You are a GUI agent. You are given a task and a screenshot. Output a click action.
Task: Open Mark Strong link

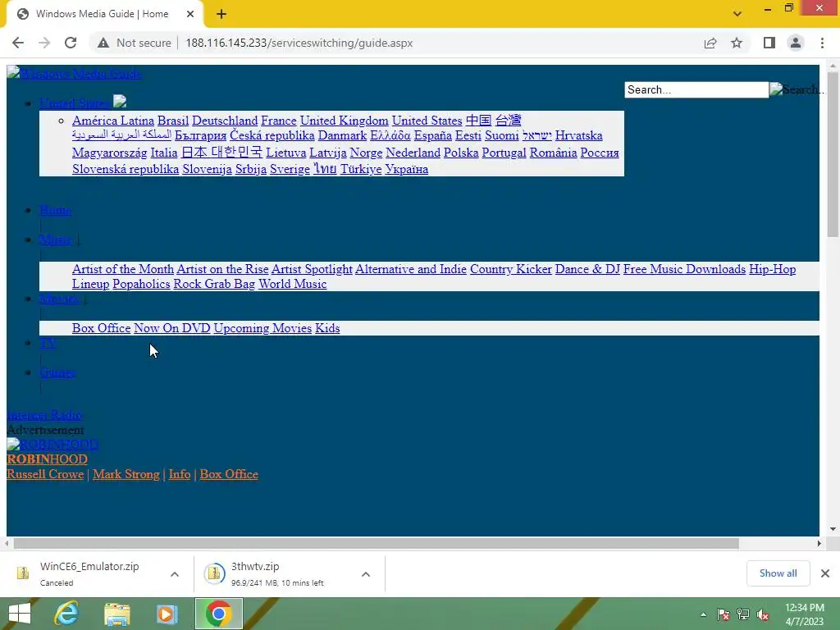tap(126, 474)
